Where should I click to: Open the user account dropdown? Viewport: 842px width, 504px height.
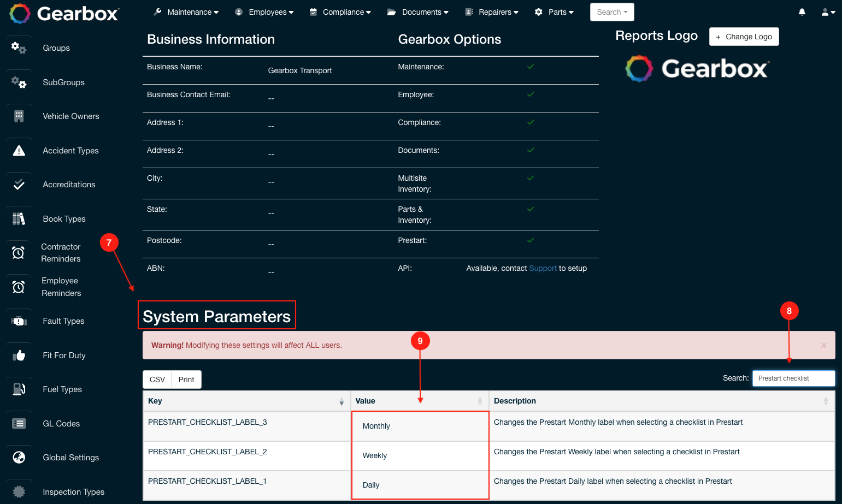828,12
